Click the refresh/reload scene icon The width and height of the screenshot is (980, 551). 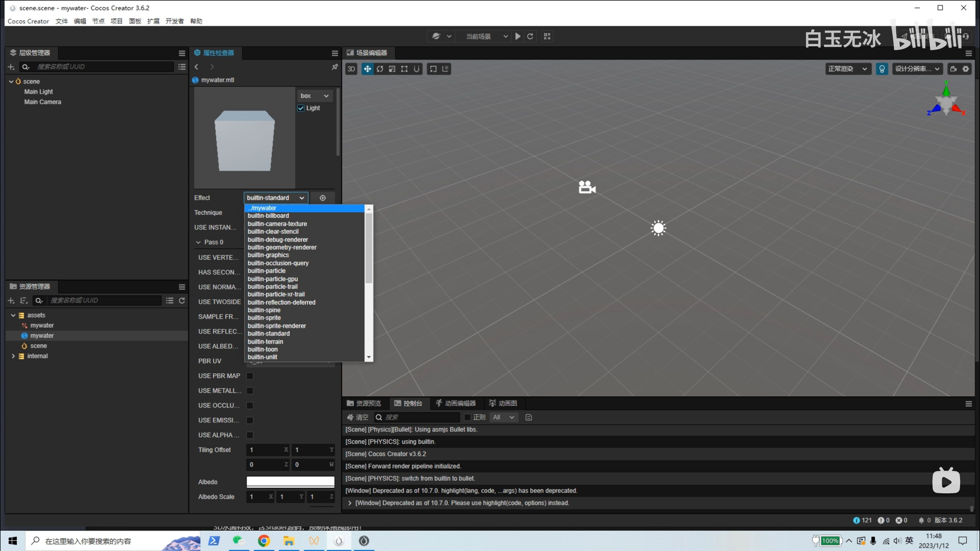[530, 36]
